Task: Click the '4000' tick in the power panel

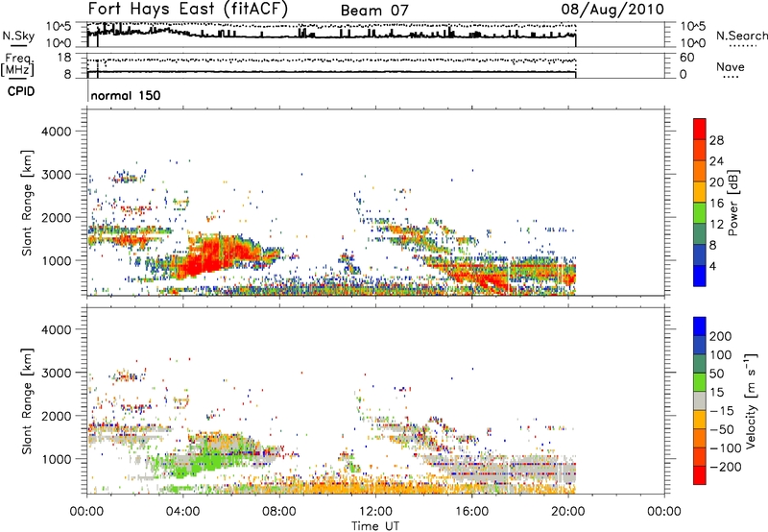Action: coord(56,132)
